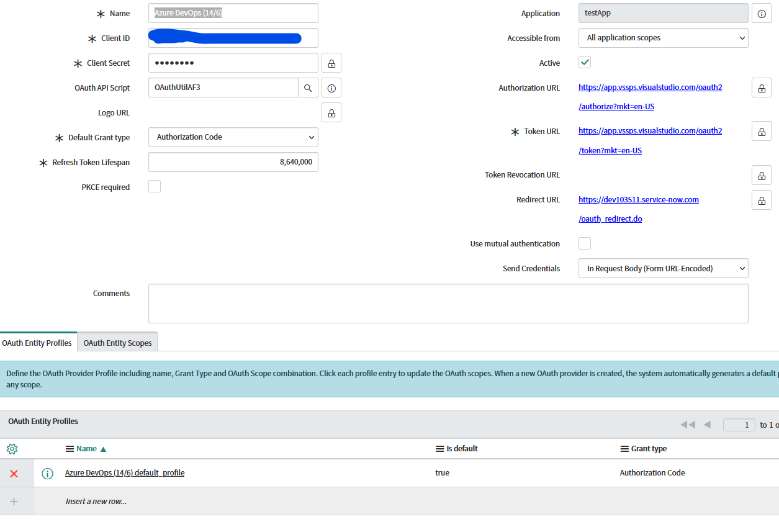Click into the Name input field
The image size is (779, 532).
233,13
